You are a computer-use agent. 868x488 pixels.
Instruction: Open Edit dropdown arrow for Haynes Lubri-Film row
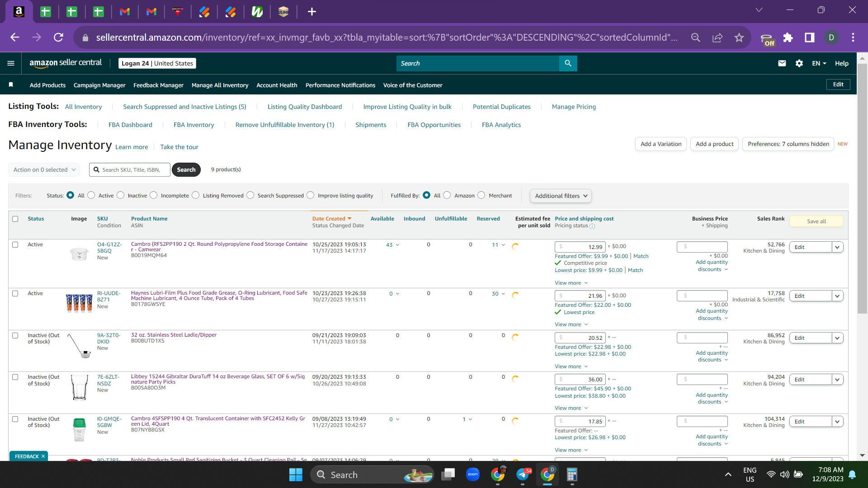tap(837, 296)
